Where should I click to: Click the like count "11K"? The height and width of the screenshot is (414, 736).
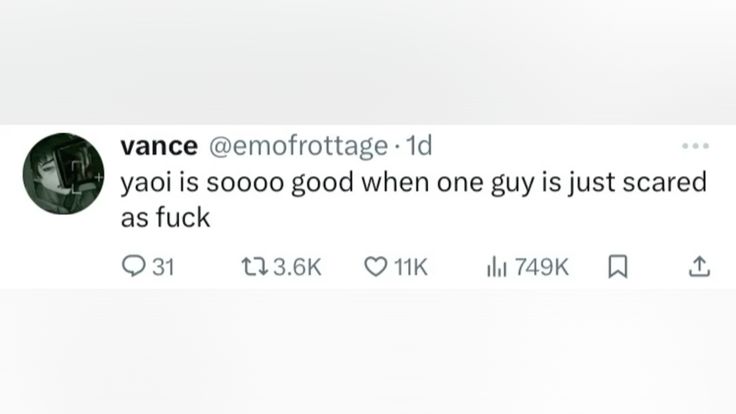pyautogui.click(x=411, y=267)
